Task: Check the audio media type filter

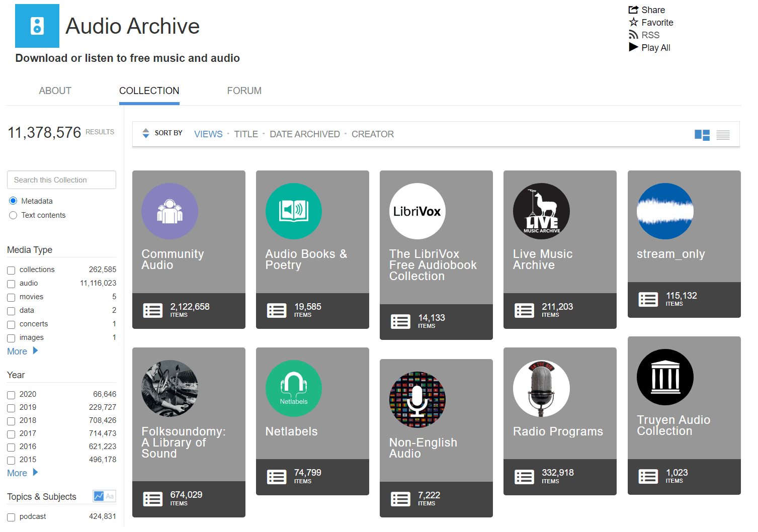Action: (11, 284)
